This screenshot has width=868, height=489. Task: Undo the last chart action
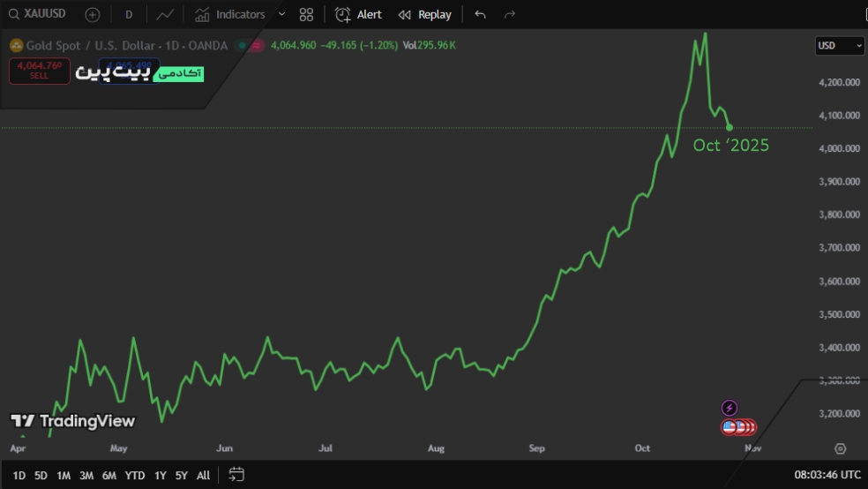tap(480, 15)
